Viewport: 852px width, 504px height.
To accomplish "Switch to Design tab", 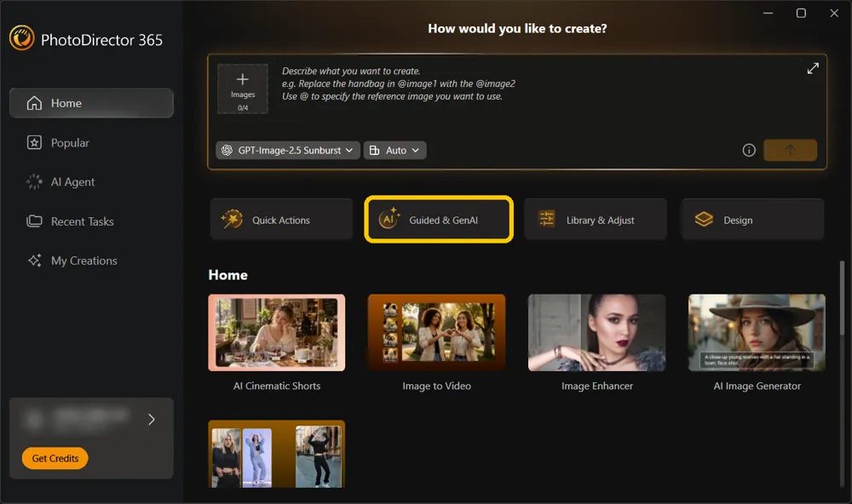I will tap(752, 220).
